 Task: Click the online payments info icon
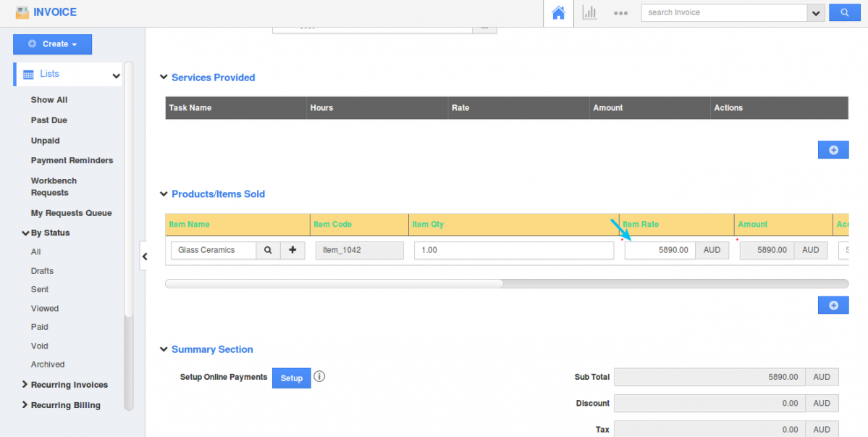(x=319, y=377)
